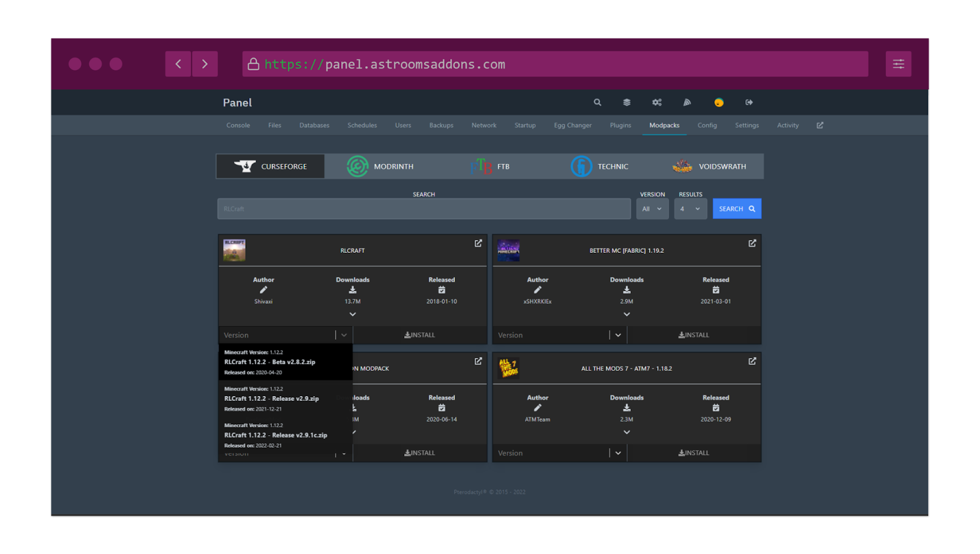Click the padlock icon in address bar
This screenshot has height=554, width=980.
[x=253, y=64]
